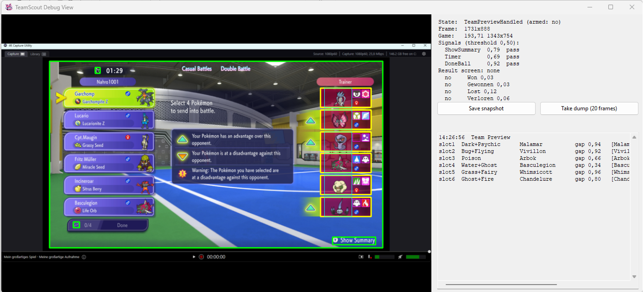Viewport: 644px width, 292px height.
Task: Click the Trainer name banner
Action: [345, 82]
